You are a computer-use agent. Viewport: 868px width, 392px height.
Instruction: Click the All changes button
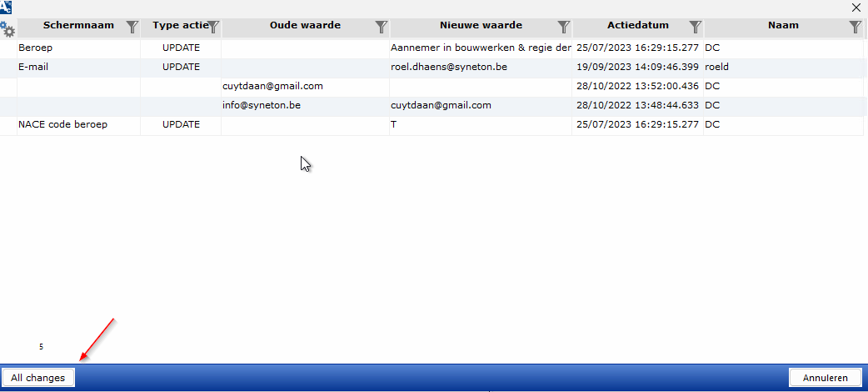38,378
